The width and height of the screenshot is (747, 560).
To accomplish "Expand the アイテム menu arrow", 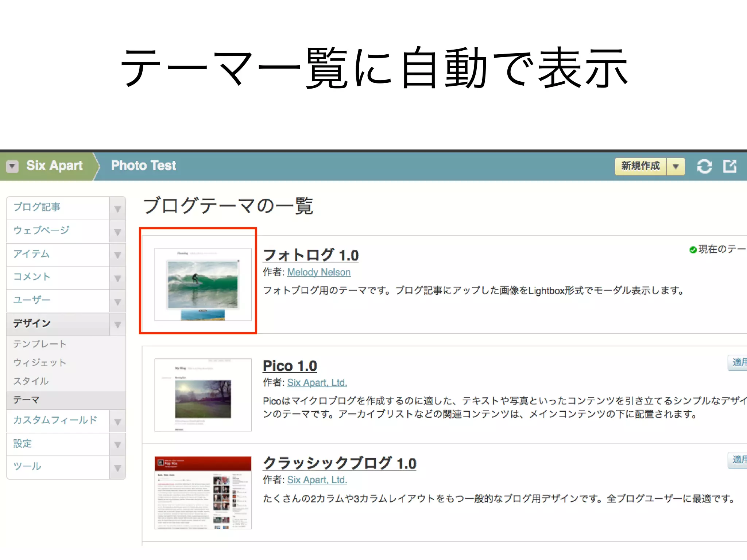I will pos(117,255).
